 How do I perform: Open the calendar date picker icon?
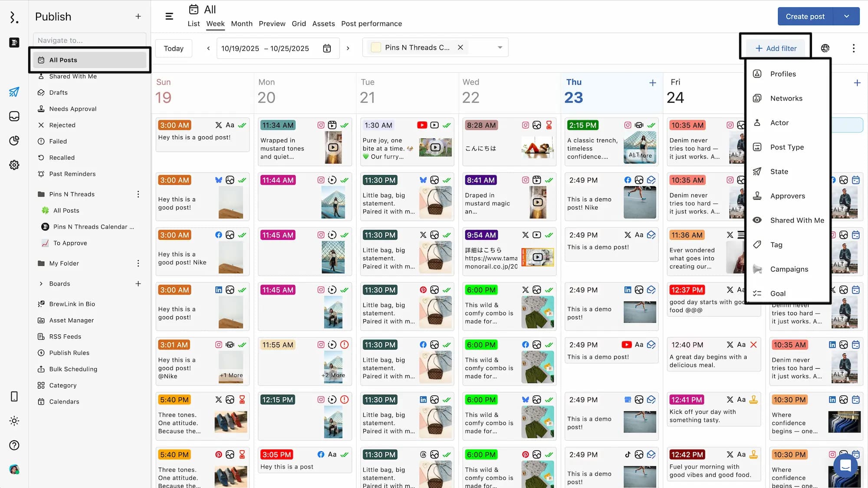[327, 48]
